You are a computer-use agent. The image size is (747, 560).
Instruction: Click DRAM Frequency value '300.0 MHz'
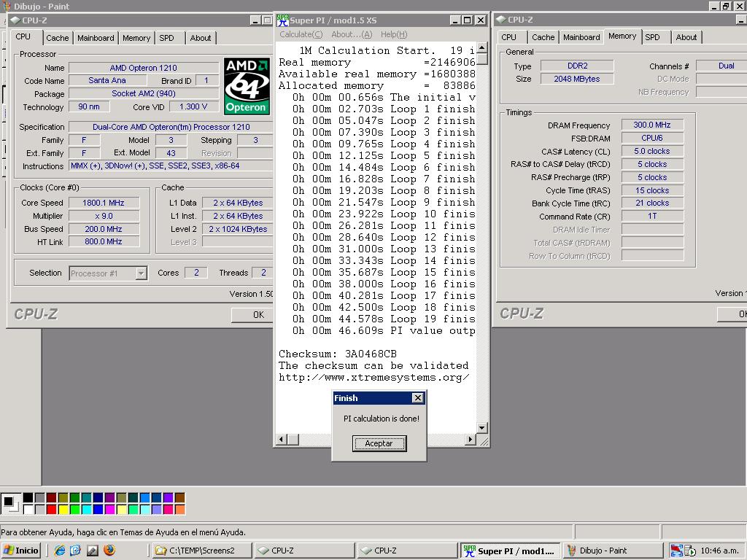(652, 125)
